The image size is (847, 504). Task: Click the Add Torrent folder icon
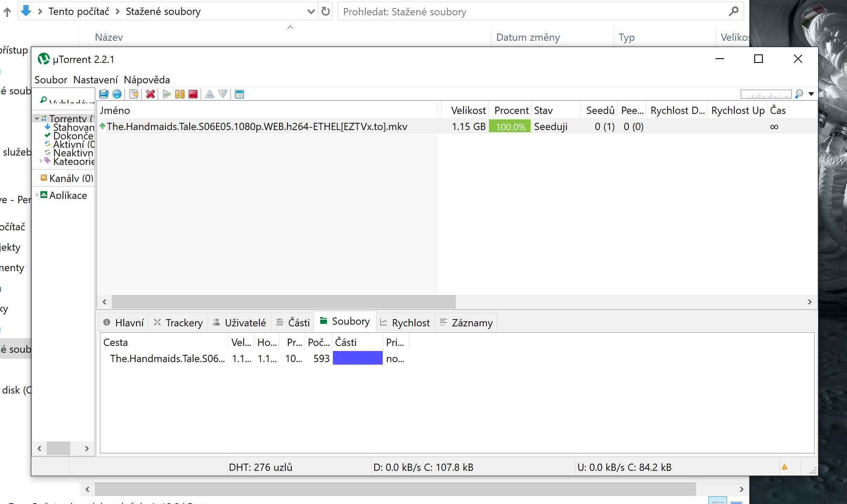(104, 94)
